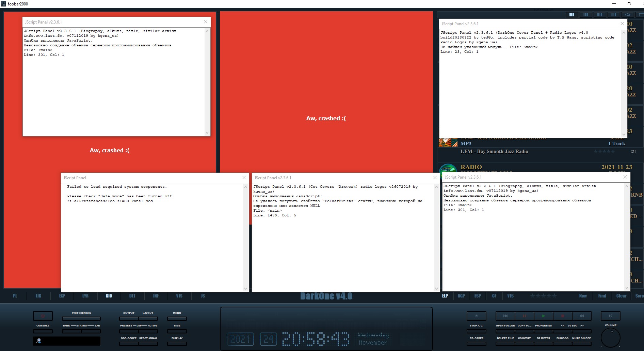Screen dimensions: 644x351
Task: Skip to the next track
Action: tap(581, 316)
